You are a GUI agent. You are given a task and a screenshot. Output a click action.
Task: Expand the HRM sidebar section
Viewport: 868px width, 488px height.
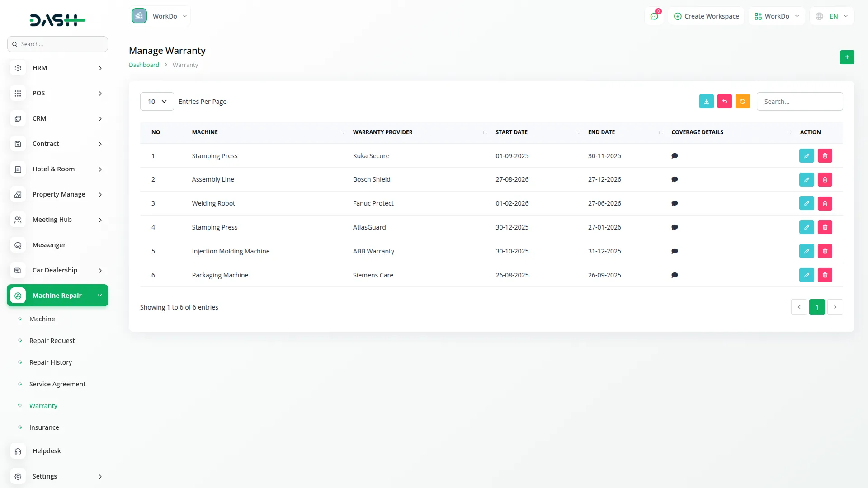57,68
